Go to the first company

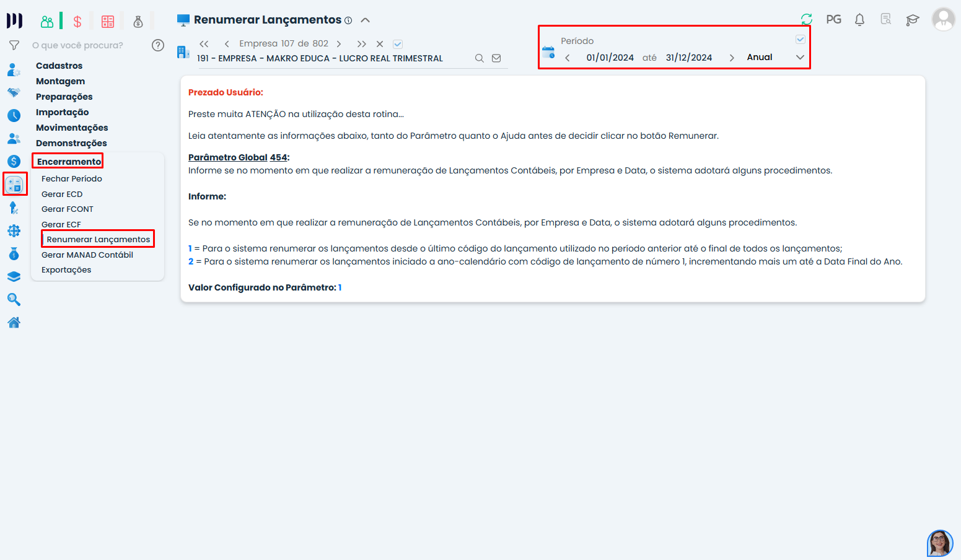[x=204, y=44]
